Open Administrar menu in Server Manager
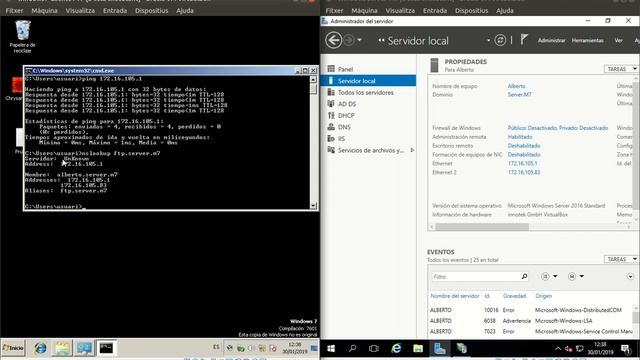Image resolution: width=640 pixels, height=360 pixels. (x=551, y=40)
